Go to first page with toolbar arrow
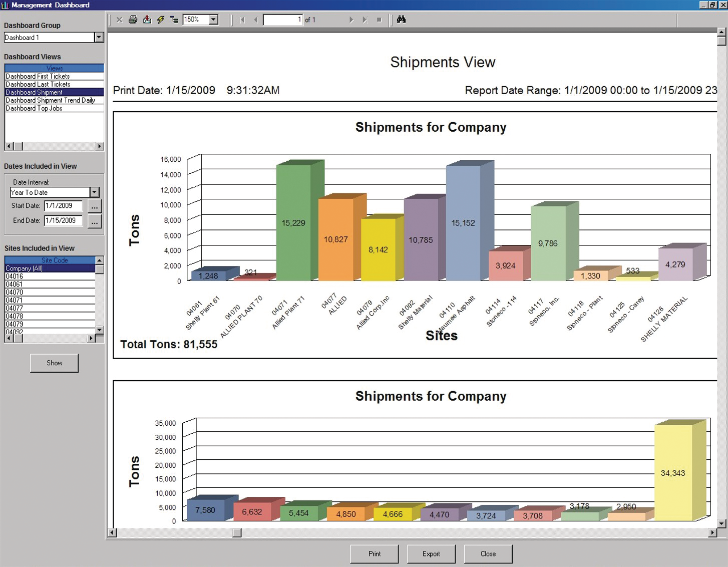 (x=242, y=20)
